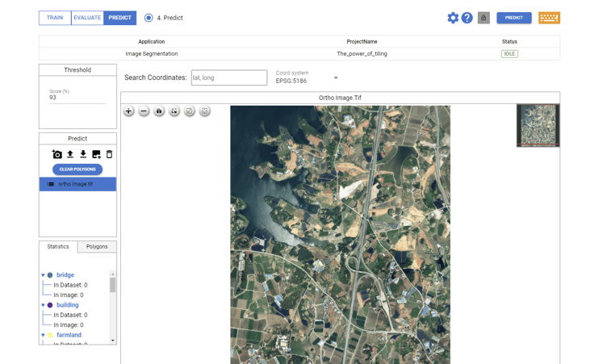This screenshot has height=364, width=599.
Task: Open the Coord system EPSG:5186 dropdown
Action: [307, 77]
